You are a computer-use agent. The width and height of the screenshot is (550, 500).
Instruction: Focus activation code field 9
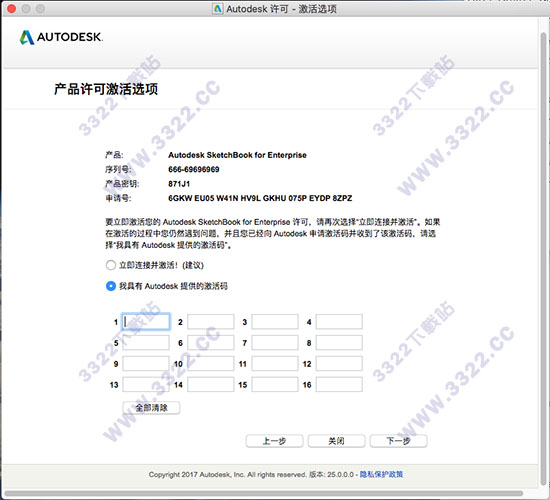tap(146, 364)
